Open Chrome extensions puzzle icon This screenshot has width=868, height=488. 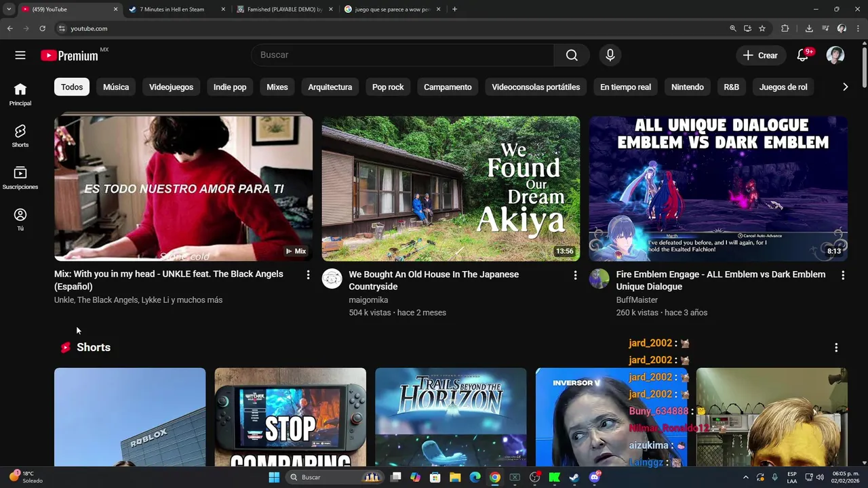pyautogui.click(x=785, y=28)
